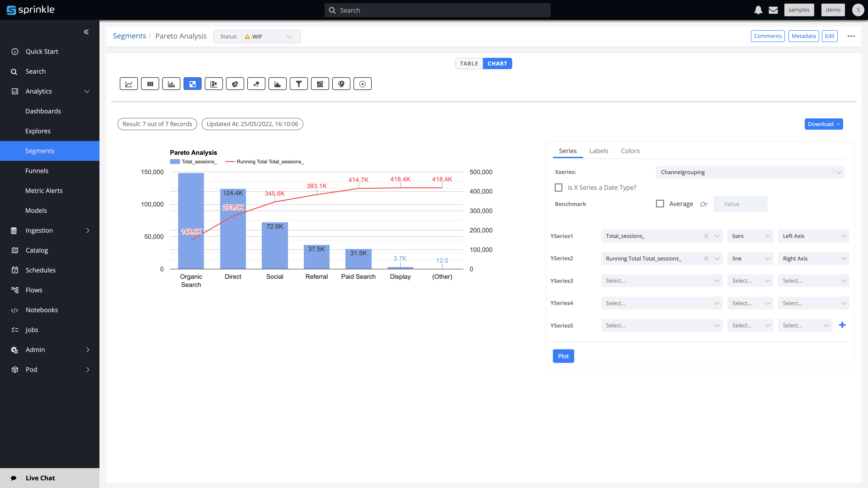Select the line chart type
This screenshot has height=488, width=868.
(x=128, y=84)
